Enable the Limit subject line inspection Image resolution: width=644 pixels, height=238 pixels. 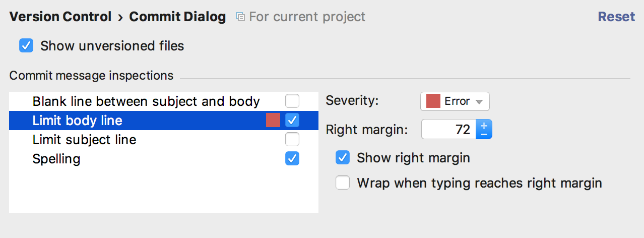[x=292, y=139]
